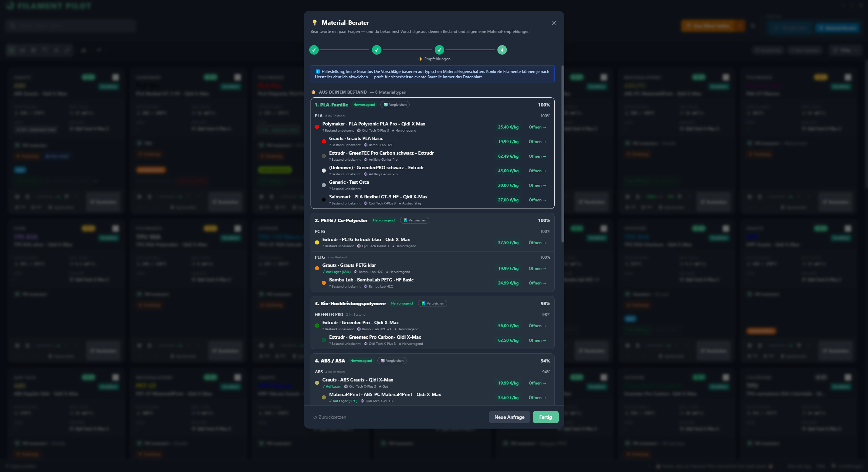868x472 pixels.
Task: Click the lightbulb icon beside Material-Berater
Action: tap(315, 23)
